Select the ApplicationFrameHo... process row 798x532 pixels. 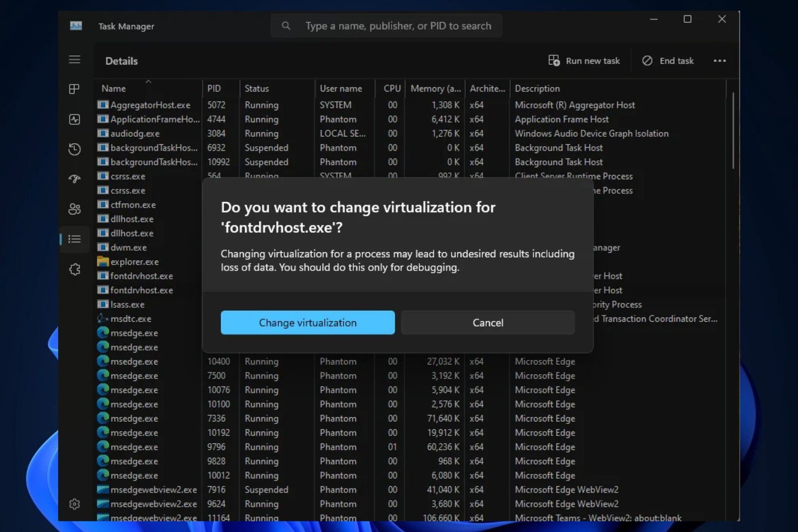coord(410,119)
